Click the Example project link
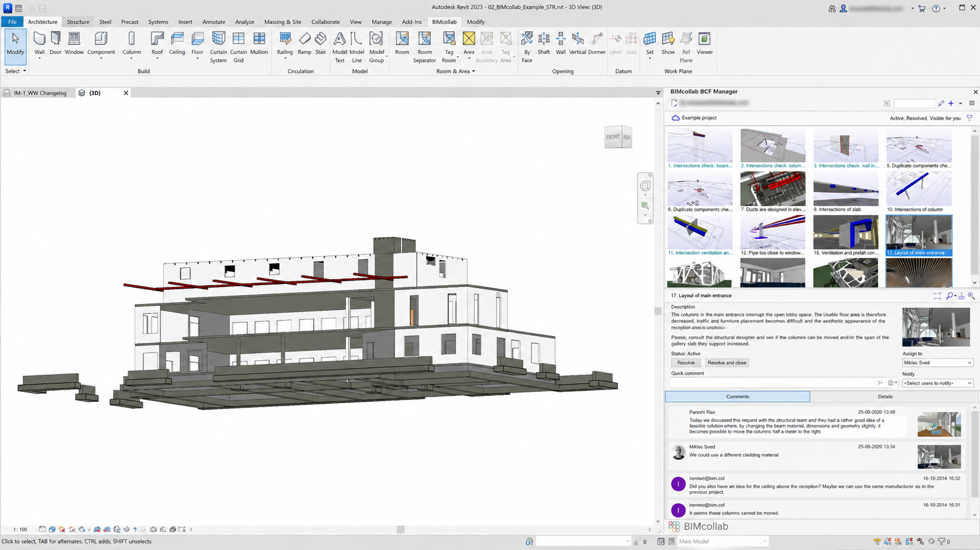 699,118
